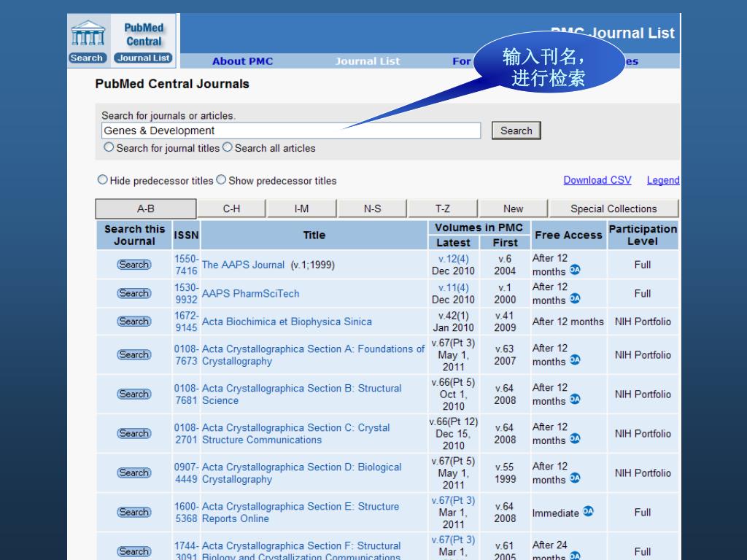The height and width of the screenshot is (560, 747).
Task: Switch to the C-H tab
Action: click(x=231, y=209)
